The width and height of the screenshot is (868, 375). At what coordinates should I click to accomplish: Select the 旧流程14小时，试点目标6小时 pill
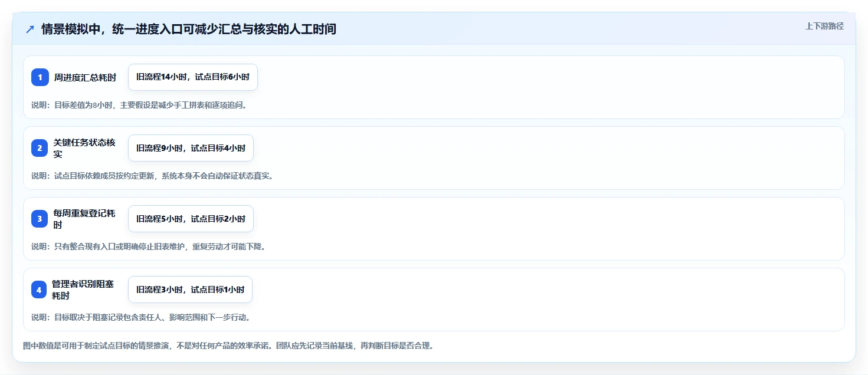(x=193, y=77)
